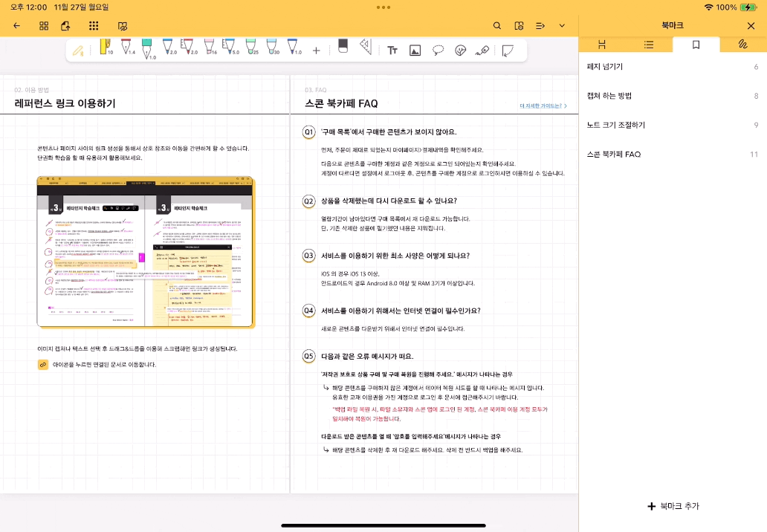
Task: Tap the date 11월 27일 월요일
Action: 81,7
